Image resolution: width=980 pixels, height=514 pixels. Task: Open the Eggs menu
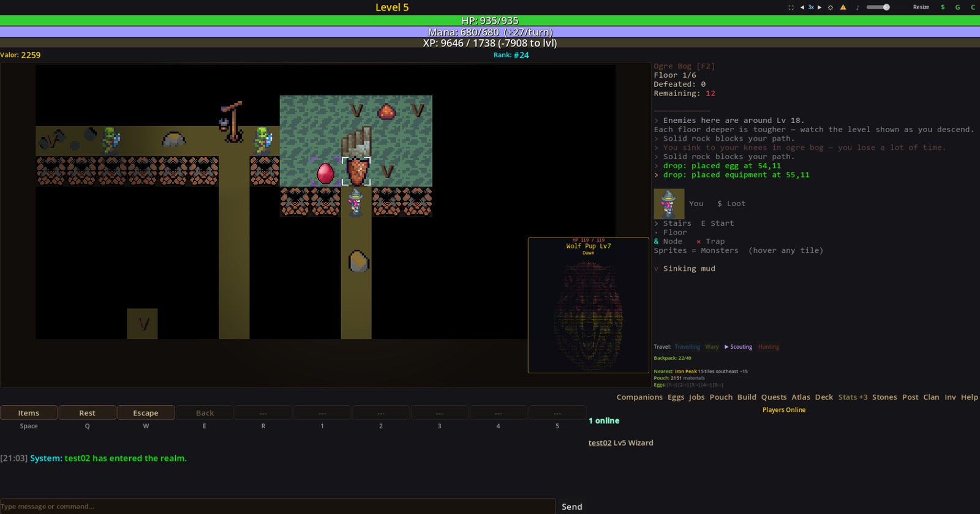(x=676, y=397)
